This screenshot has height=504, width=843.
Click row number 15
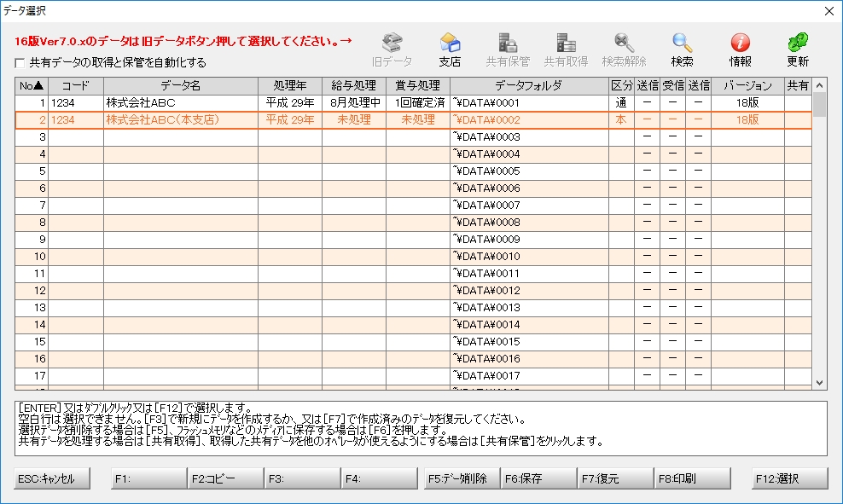coord(32,341)
